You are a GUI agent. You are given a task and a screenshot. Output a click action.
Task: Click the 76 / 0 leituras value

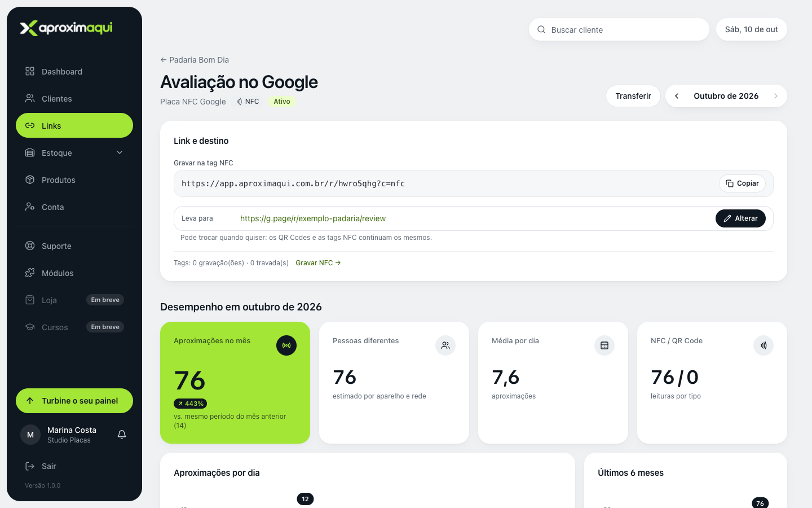(x=674, y=377)
